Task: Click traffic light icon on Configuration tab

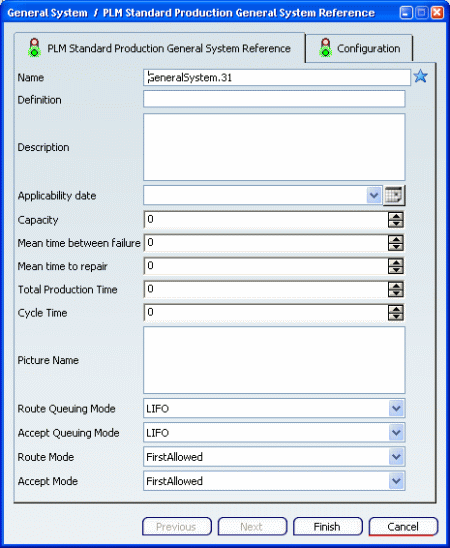Action: [325, 48]
